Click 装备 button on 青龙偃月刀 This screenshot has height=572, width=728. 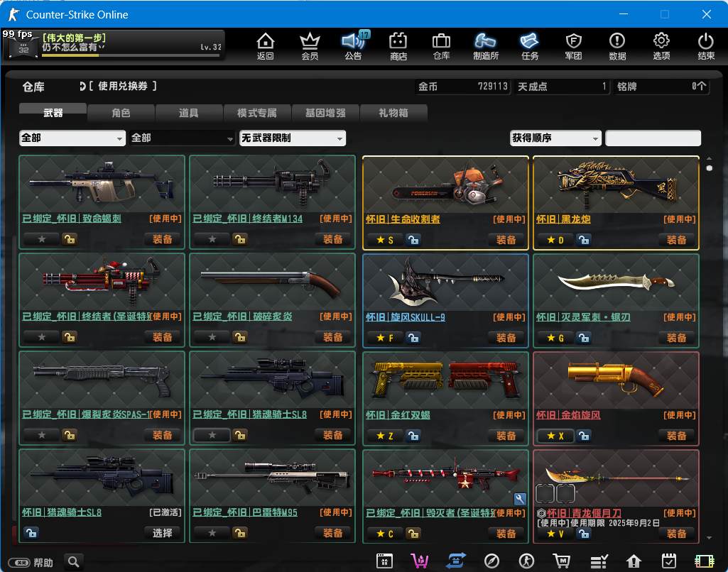[676, 534]
